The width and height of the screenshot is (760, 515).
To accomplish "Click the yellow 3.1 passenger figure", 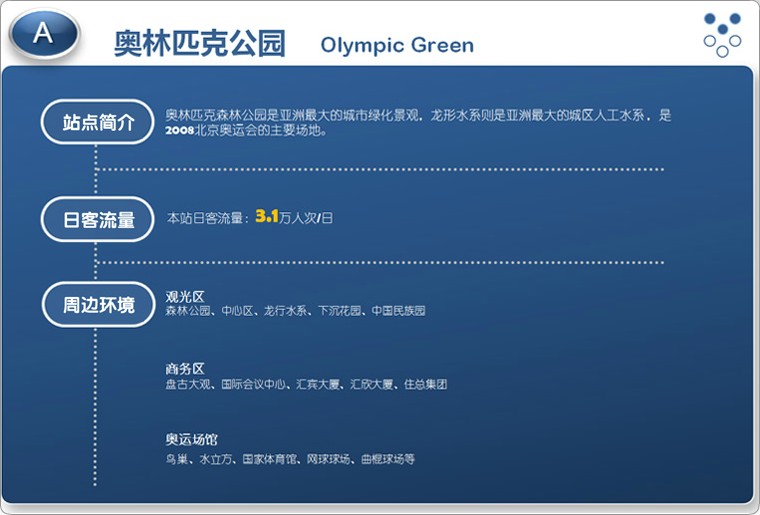I will pos(267,216).
